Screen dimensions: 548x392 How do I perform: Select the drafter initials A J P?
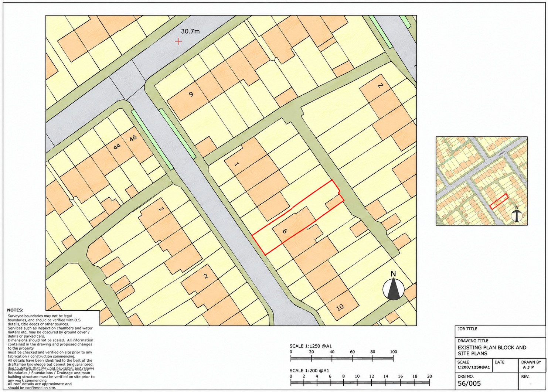click(x=528, y=367)
